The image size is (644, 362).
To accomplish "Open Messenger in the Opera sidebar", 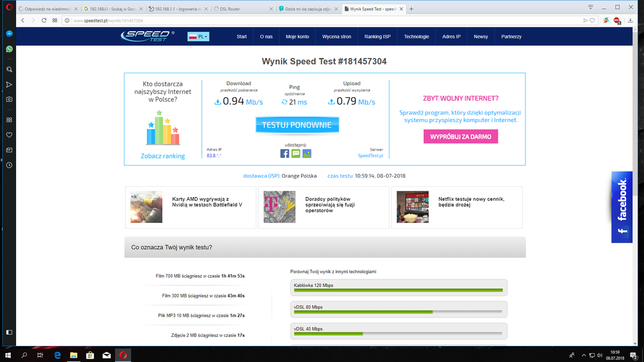I will (x=9, y=33).
